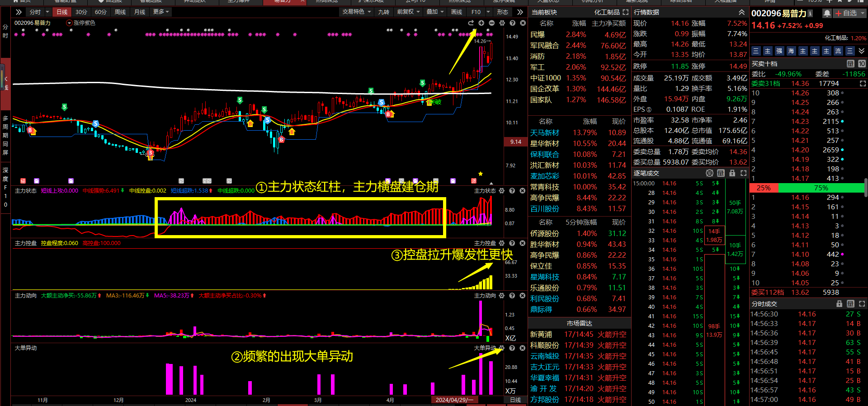Screen dimensions: 868x406
Task: Switch to 周线 weekly chart
Action: pyautogui.click(x=120, y=12)
